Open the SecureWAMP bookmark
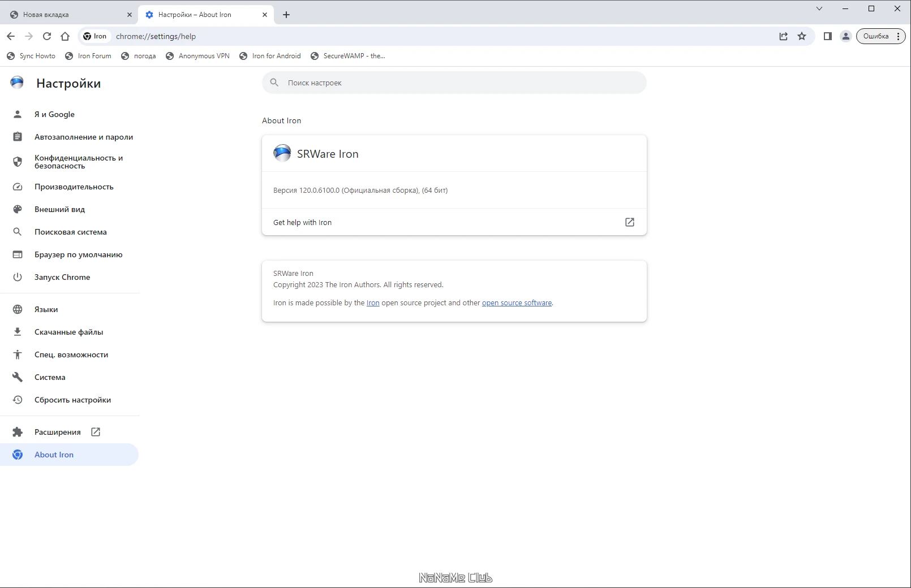This screenshot has height=588, width=911. (x=347, y=56)
